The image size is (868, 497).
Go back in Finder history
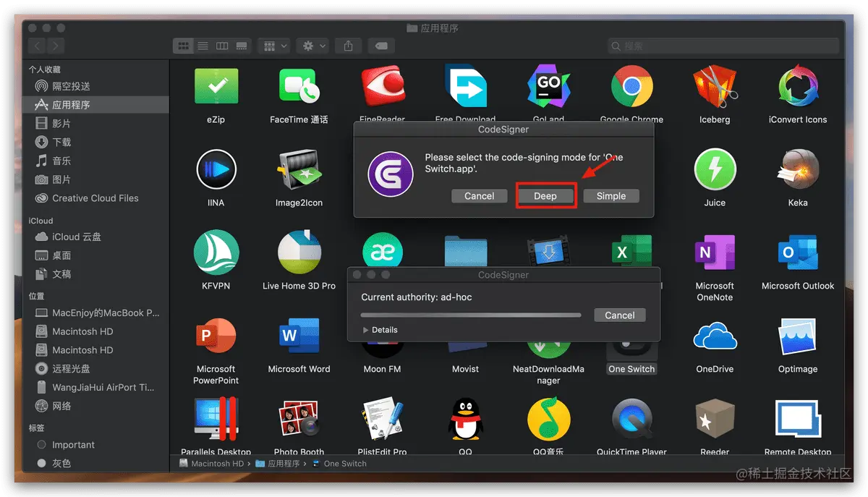tap(37, 46)
